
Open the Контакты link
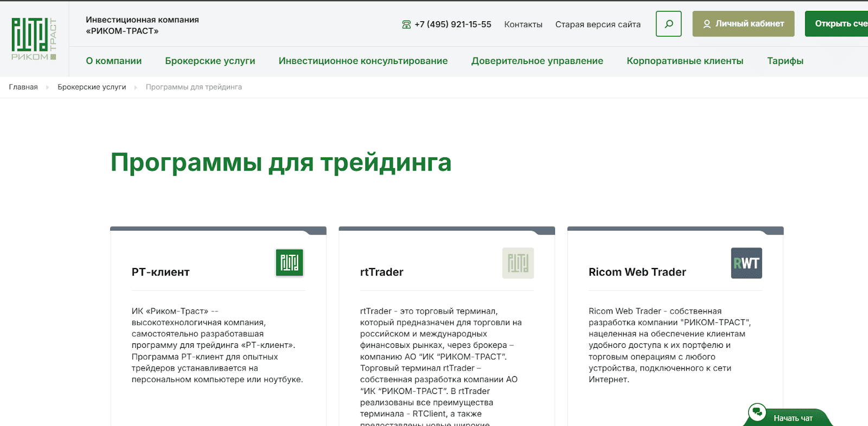[x=523, y=24]
